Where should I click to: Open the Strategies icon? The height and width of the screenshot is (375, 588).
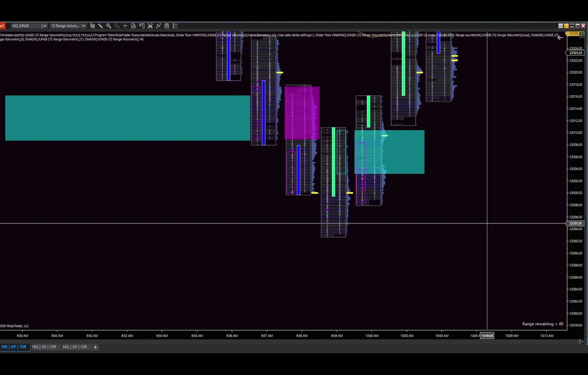point(167,26)
